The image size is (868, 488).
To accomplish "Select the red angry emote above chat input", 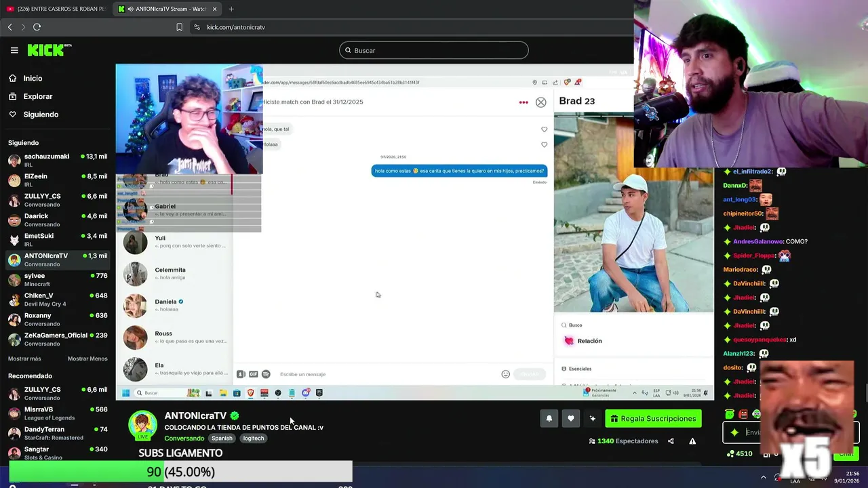I will (x=743, y=414).
